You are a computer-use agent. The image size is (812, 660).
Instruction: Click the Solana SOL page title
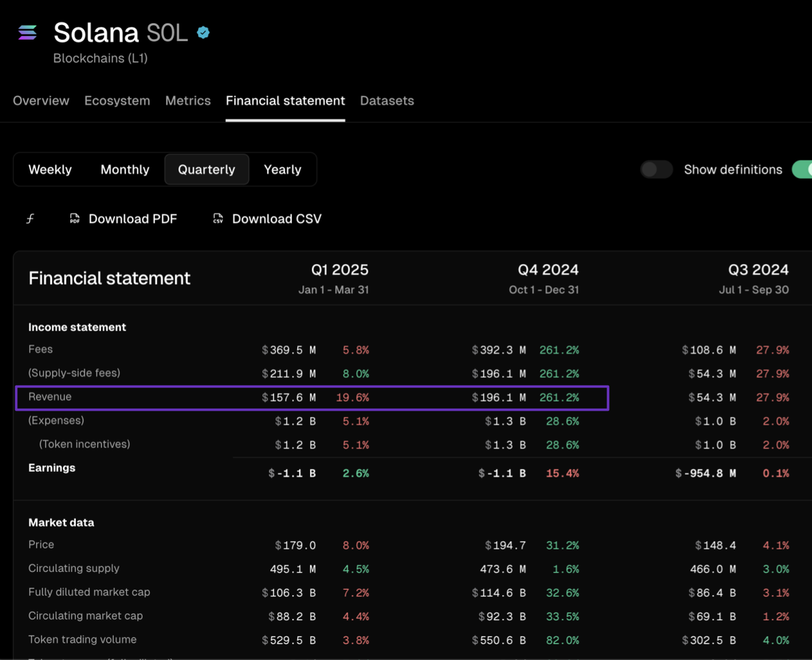pos(120,32)
